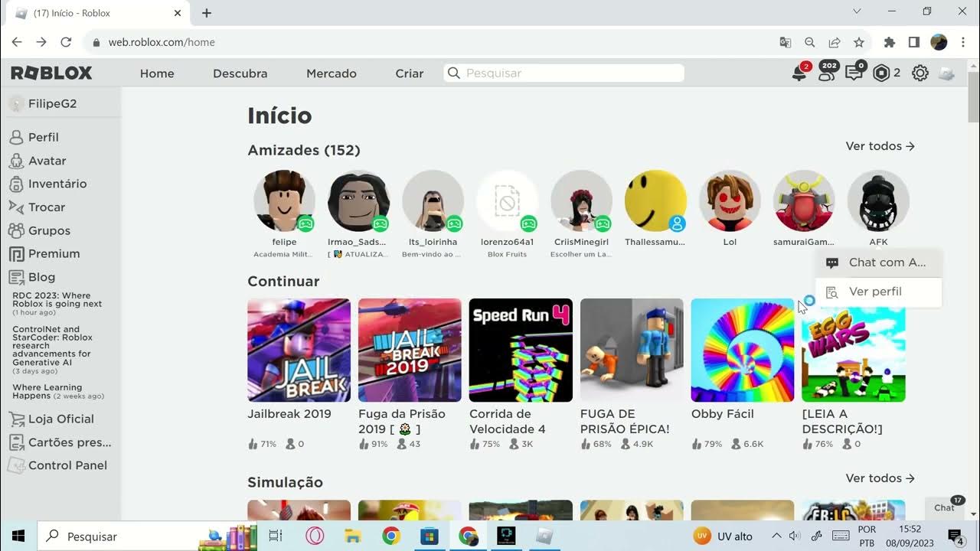The width and height of the screenshot is (980, 551).
Task: Open the messages icon in header
Action: (854, 73)
